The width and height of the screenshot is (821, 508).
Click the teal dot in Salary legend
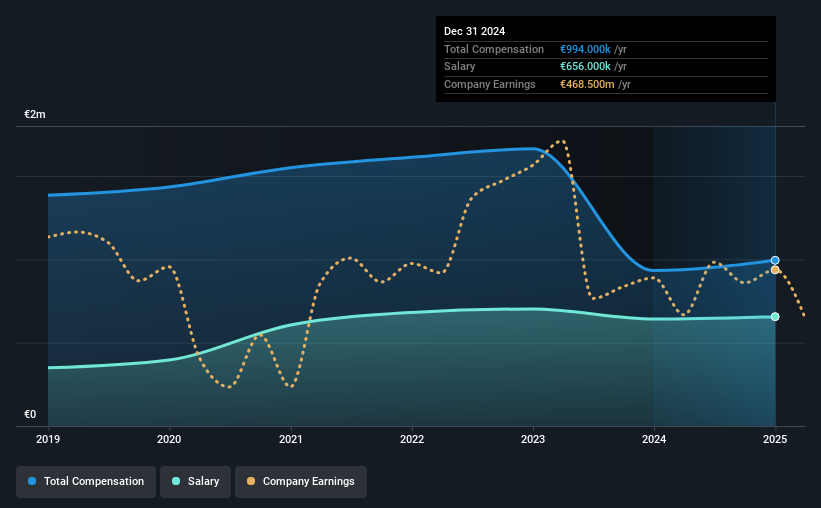(x=176, y=481)
